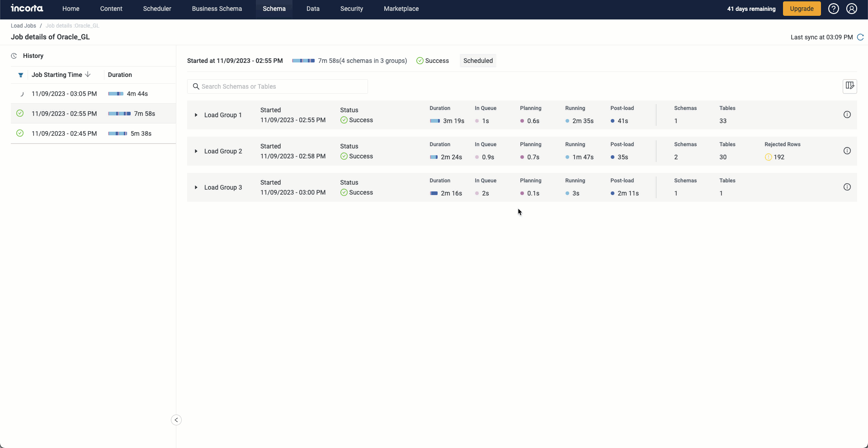The height and width of the screenshot is (448, 868).
Task: Expand Load Group 2 row
Action: click(196, 151)
